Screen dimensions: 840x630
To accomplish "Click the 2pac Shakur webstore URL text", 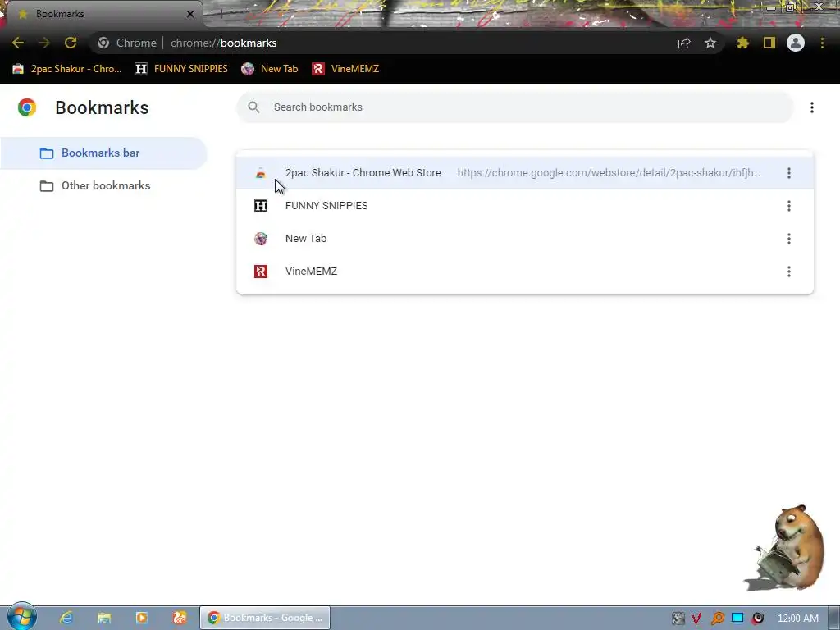I will pos(609,173).
